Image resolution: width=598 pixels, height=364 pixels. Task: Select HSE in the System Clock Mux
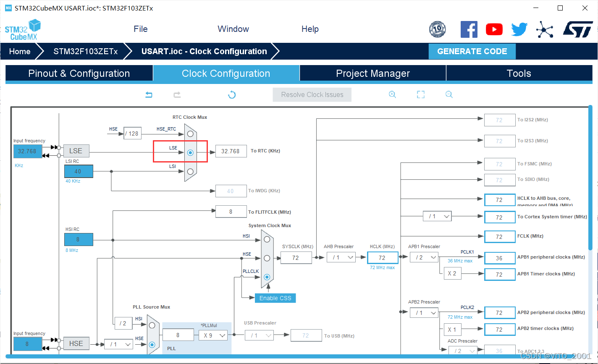[267, 258]
